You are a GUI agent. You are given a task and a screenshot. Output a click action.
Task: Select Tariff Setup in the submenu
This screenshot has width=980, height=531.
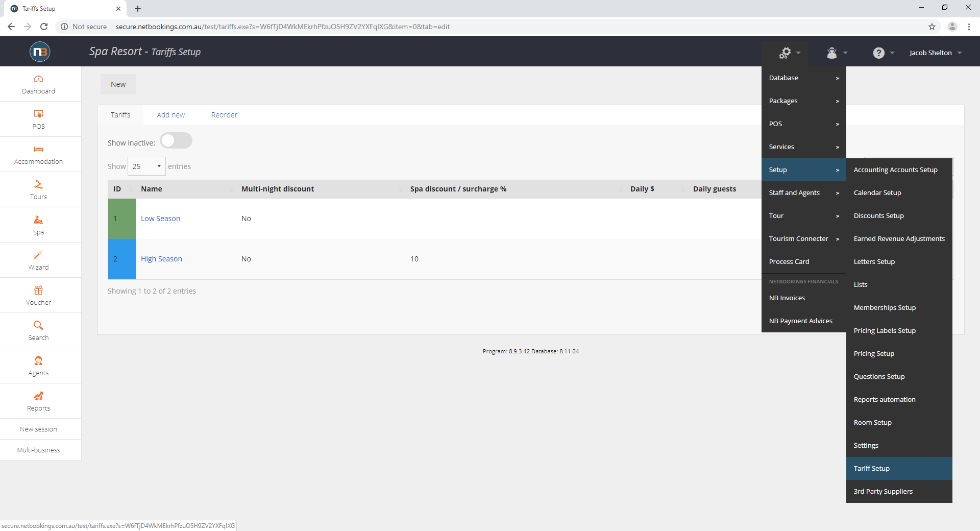[x=899, y=468]
